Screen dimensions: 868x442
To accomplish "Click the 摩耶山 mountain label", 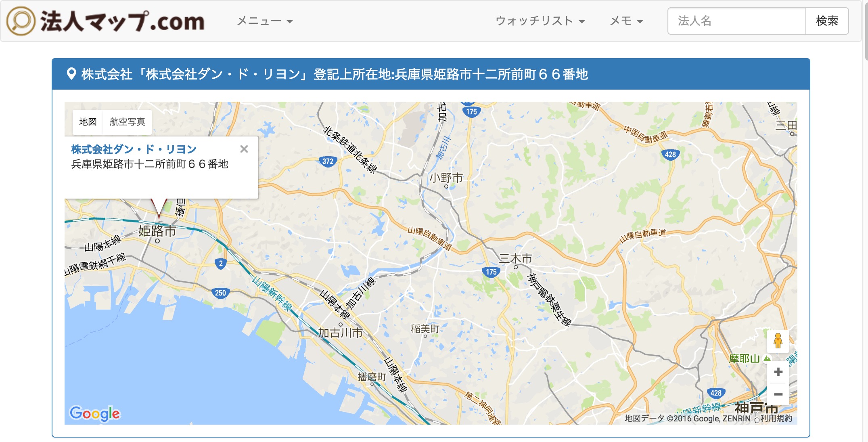I will pos(745,358).
